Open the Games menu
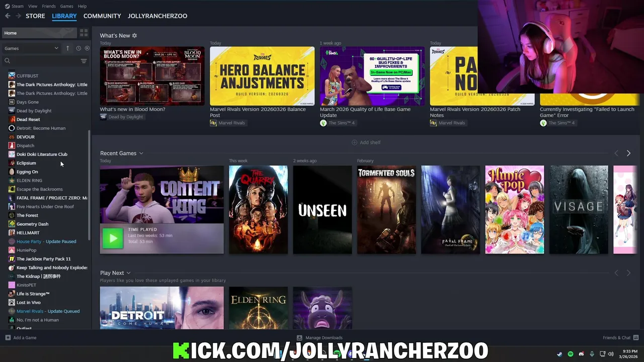This screenshot has width=644, height=362. pyautogui.click(x=66, y=6)
